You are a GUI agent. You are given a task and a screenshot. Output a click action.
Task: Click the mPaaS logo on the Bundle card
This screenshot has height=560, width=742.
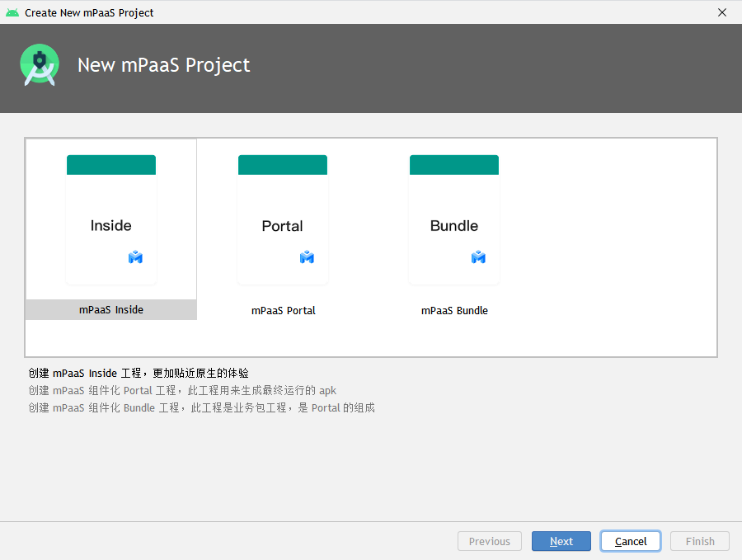point(478,257)
